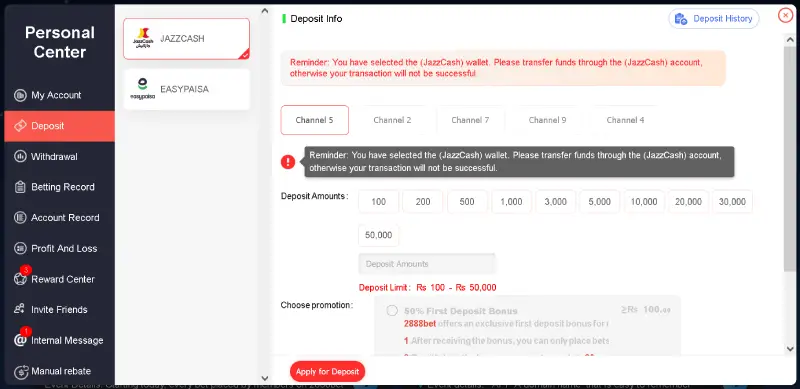Click the Profit And Loss icon
The width and height of the screenshot is (800, 389).
click(x=20, y=249)
